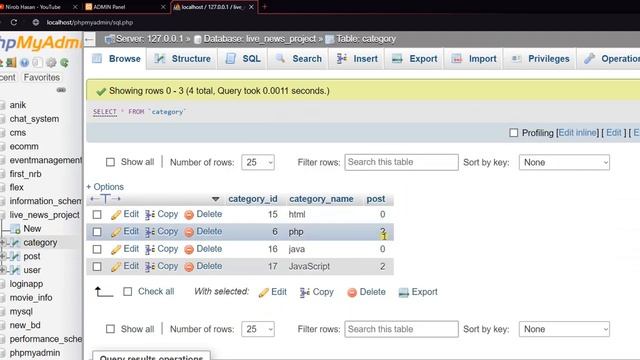Expand the category table tree node
Viewport: 640px width, 360px height.
[x=2, y=243]
